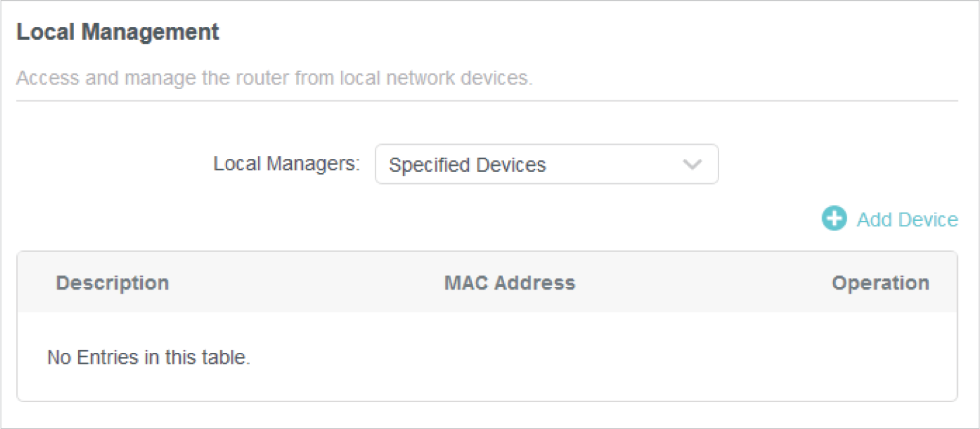Open the Local Managers dropdown box

(x=546, y=164)
